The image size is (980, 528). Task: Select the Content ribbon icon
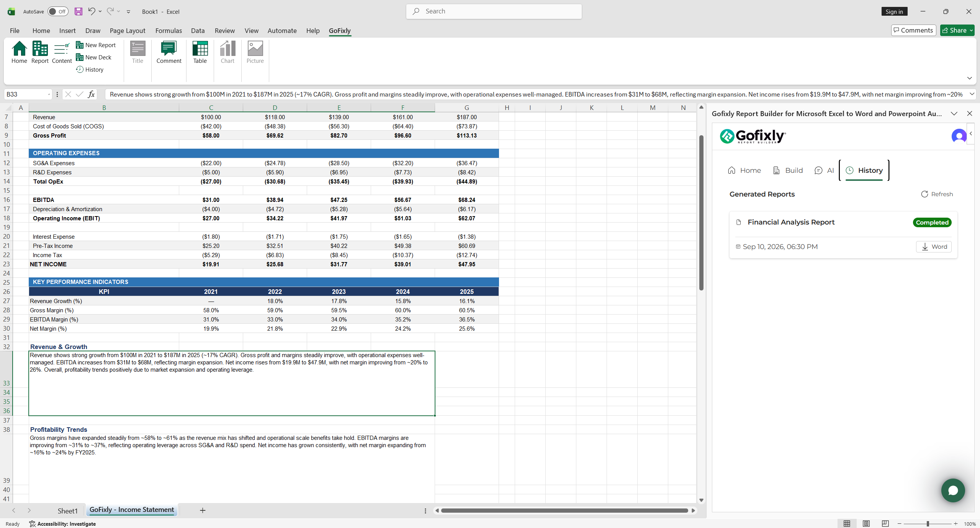[x=62, y=52]
